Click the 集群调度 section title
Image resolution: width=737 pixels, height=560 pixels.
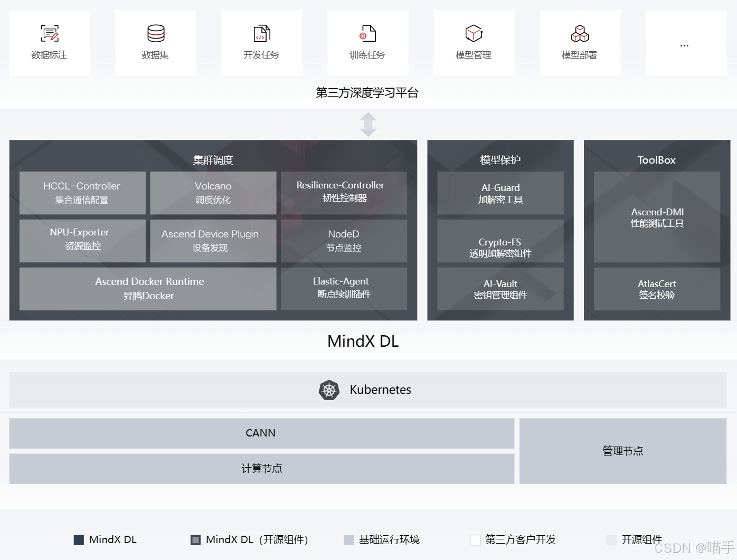(213, 160)
